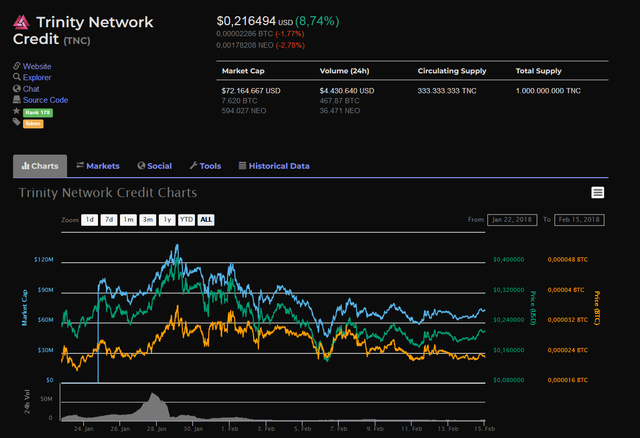The height and width of the screenshot is (438, 640).
Task: Click the Rank 178 badge
Action: [38, 112]
